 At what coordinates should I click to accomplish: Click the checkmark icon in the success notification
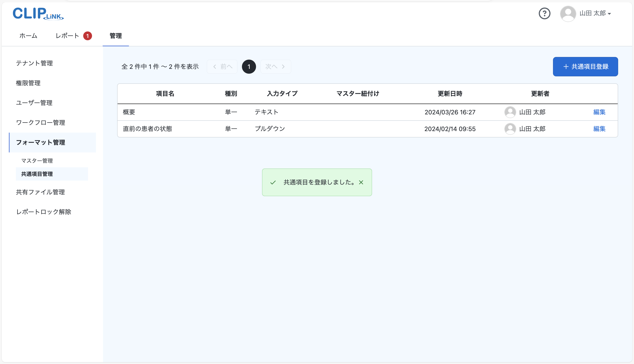tap(273, 182)
